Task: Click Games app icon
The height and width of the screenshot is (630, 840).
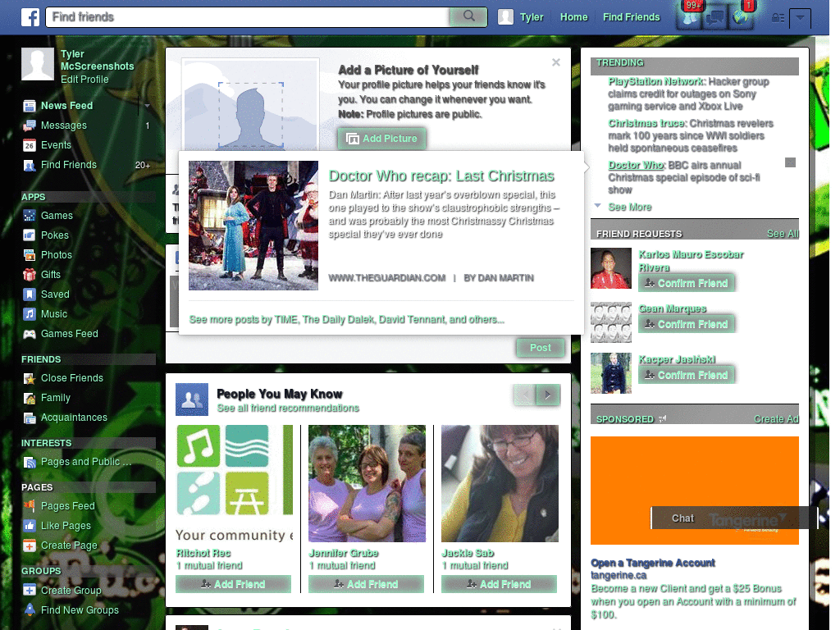Action: coord(30,216)
